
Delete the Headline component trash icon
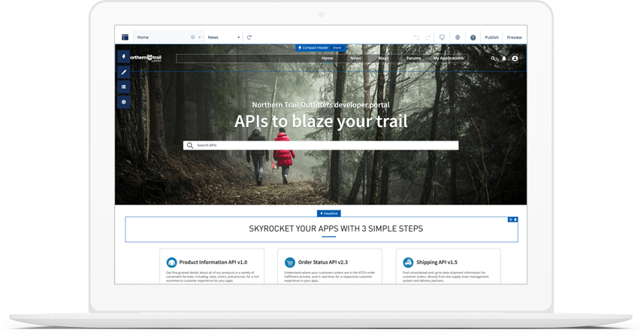[x=516, y=219]
